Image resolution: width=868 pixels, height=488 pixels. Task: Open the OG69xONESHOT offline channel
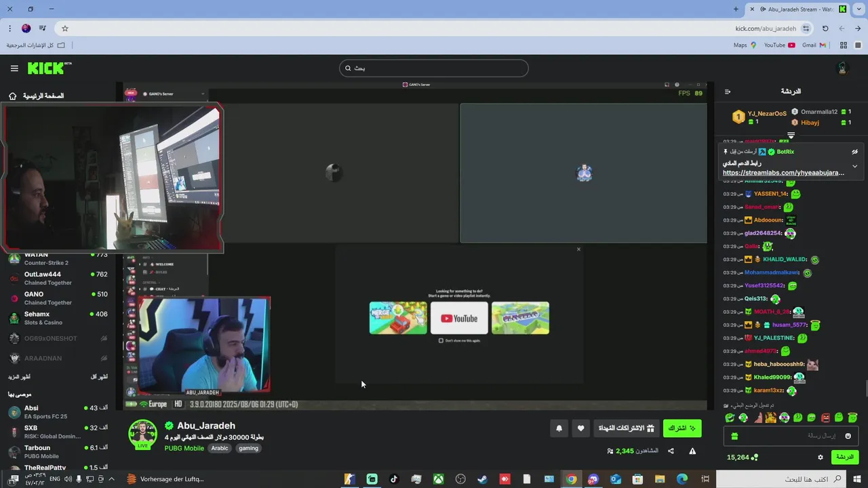click(x=58, y=338)
